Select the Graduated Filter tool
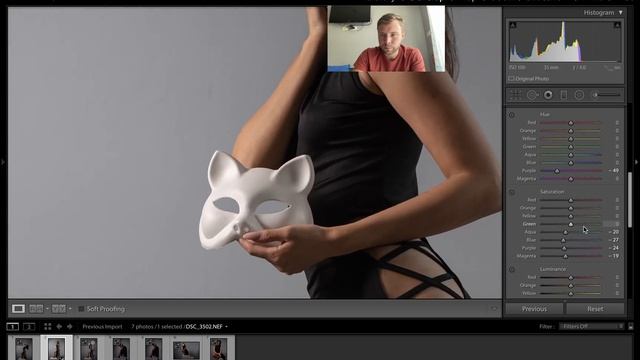The width and height of the screenshot is (640, 360). [x=564, y=95]
